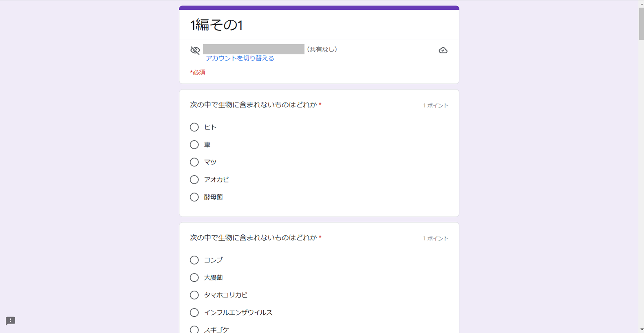
Task: Click the vertical scrollbar thumb
Action: (641, 24)
